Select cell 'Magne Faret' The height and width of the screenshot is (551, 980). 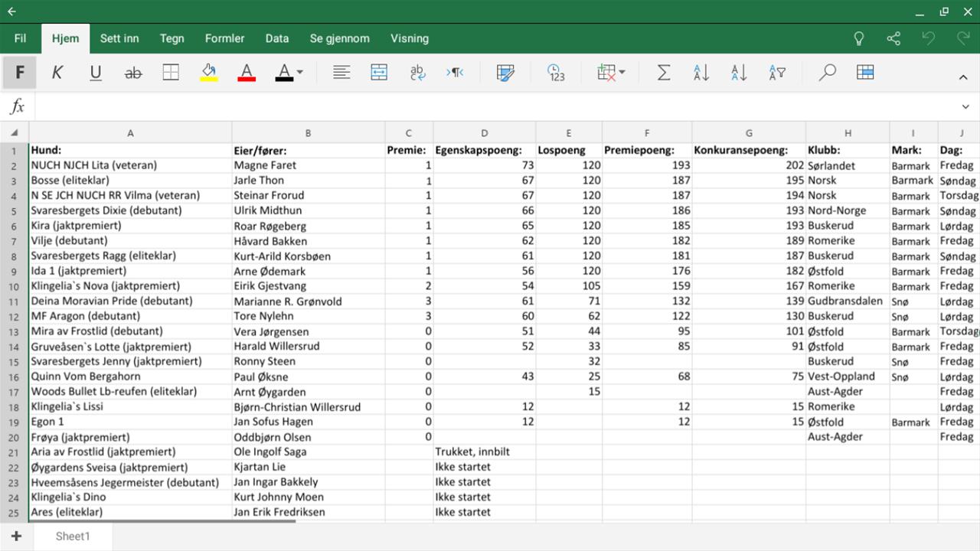(309, 165)
